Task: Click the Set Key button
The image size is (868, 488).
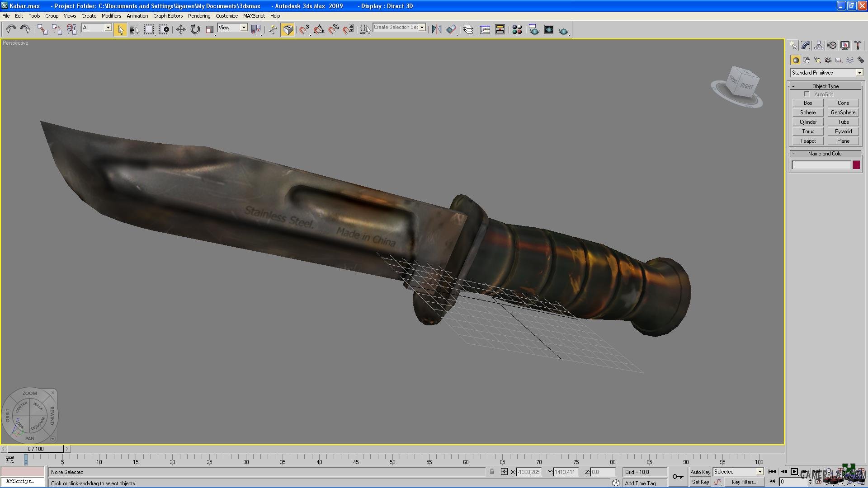Action: [700, 482]
